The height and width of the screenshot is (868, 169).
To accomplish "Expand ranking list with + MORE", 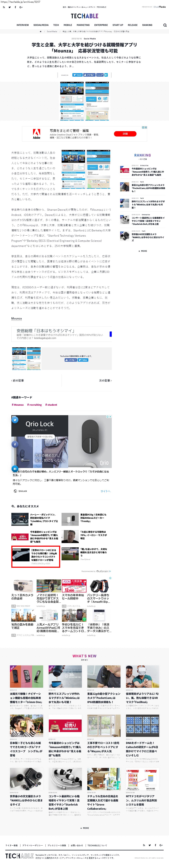I will pos(143,251).
